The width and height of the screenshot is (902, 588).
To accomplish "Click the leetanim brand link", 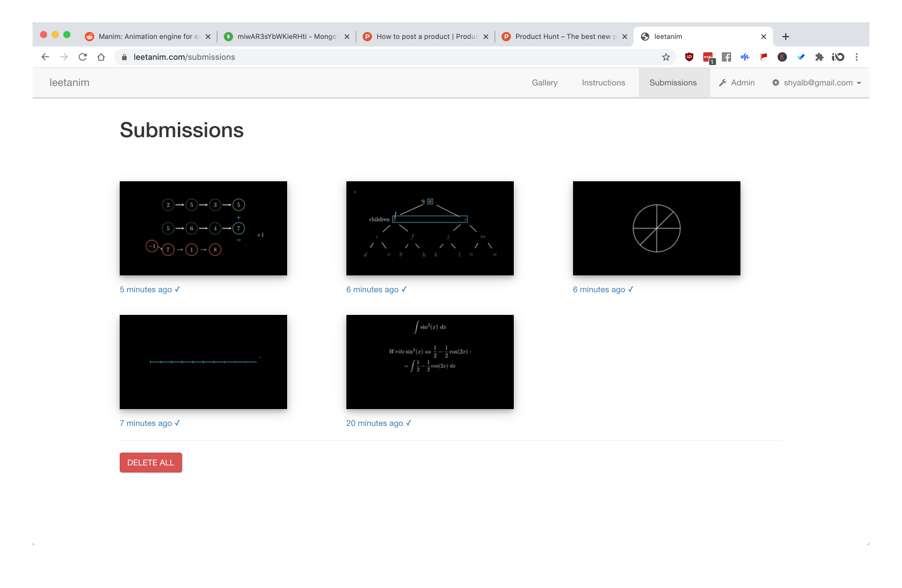I will pos(70,83).
